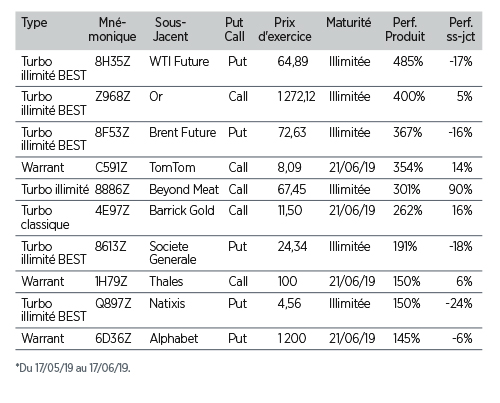The image size is (500, 403).
Task: Click the Barrick Gold cell
Action: (x=182, y=211)
